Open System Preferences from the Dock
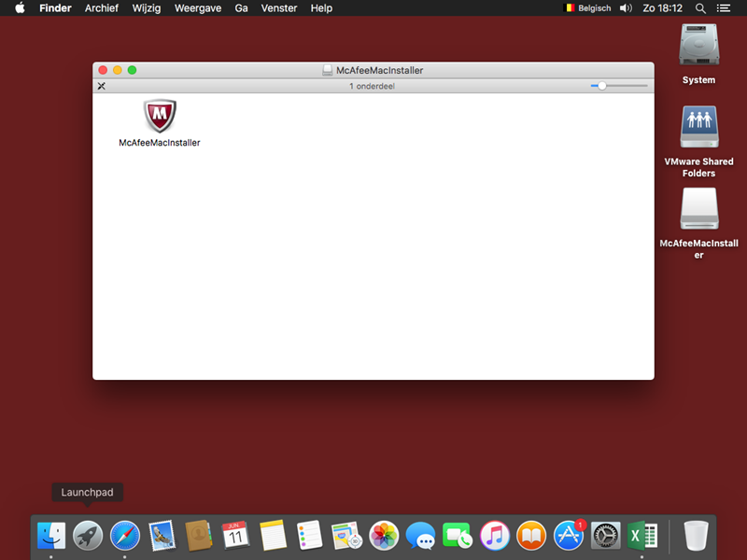This screenshot has width=747, height=560. click(605, 535)
